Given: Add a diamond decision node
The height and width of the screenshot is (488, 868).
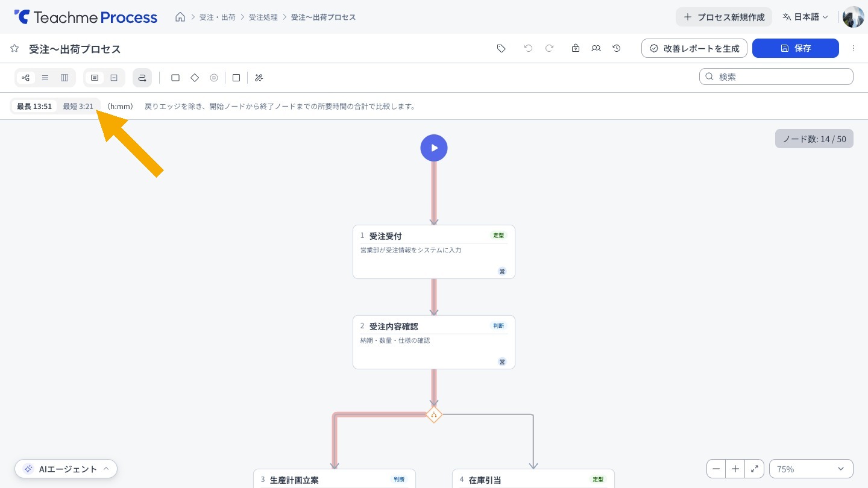Looking at the screenshot, I should pyautogui.click(x=195, y=78).
